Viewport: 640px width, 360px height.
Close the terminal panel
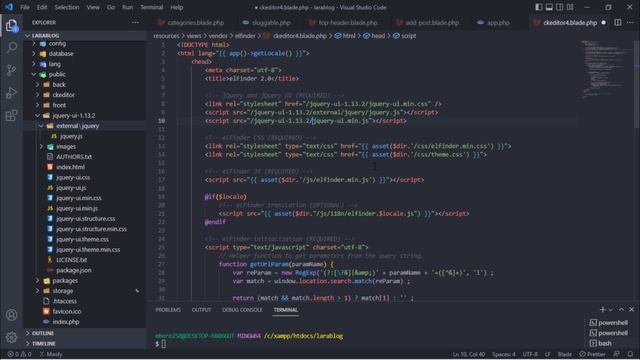point(631,310)
